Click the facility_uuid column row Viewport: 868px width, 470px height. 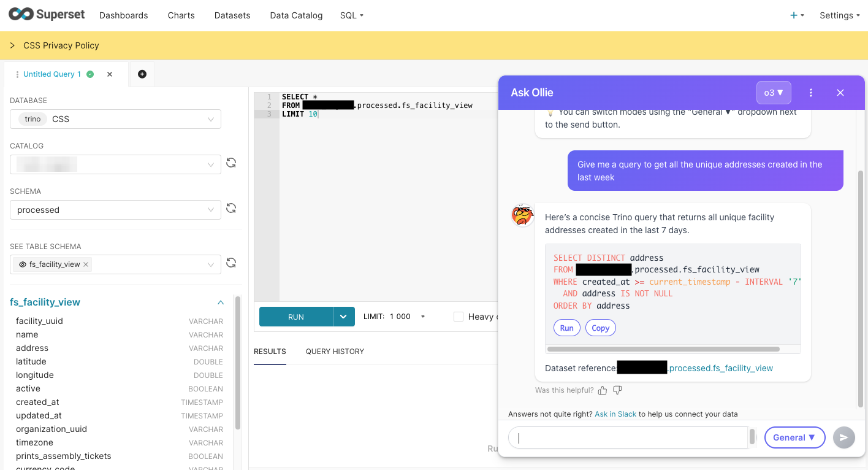pos(120,321)
